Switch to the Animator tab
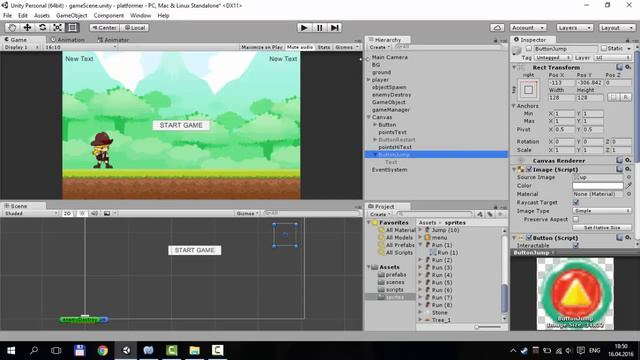The height and width of the screenshot is (360, 640). (x=113, y=40)
